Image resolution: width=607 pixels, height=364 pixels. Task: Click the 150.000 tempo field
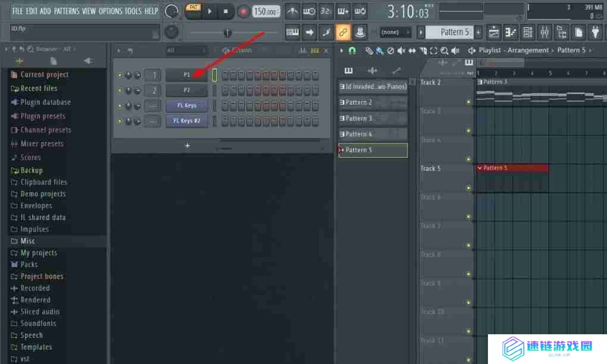(266, 12)
